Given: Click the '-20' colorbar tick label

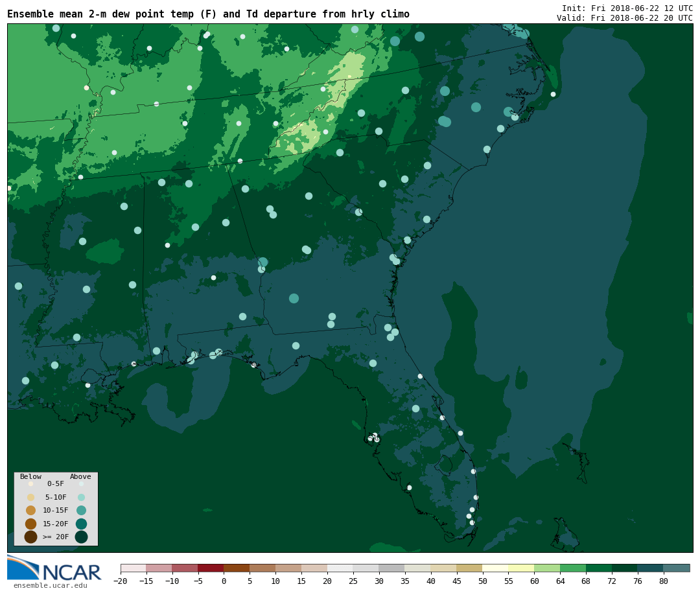Looking at the screenshot, I should point(121,581).
